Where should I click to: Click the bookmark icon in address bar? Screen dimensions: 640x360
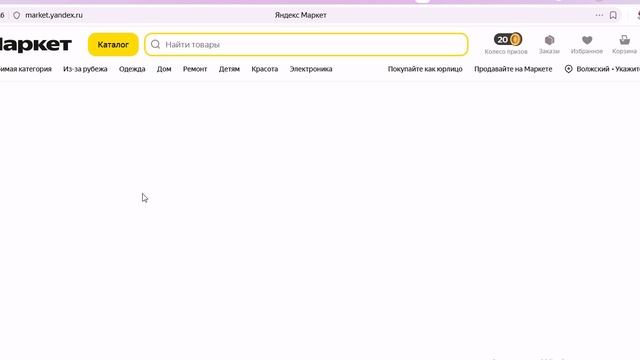click(x=613, y=15)
